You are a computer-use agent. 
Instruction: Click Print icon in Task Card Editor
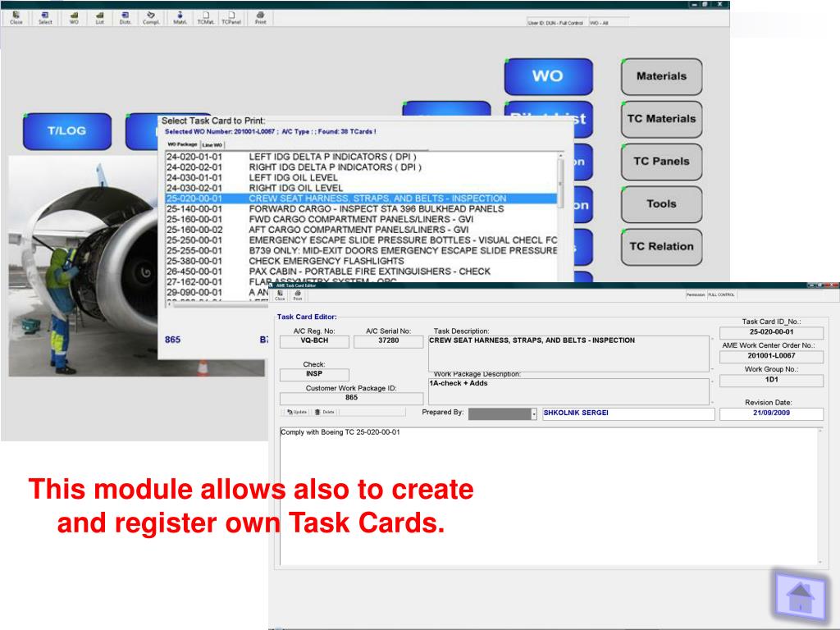coord(297,295)
